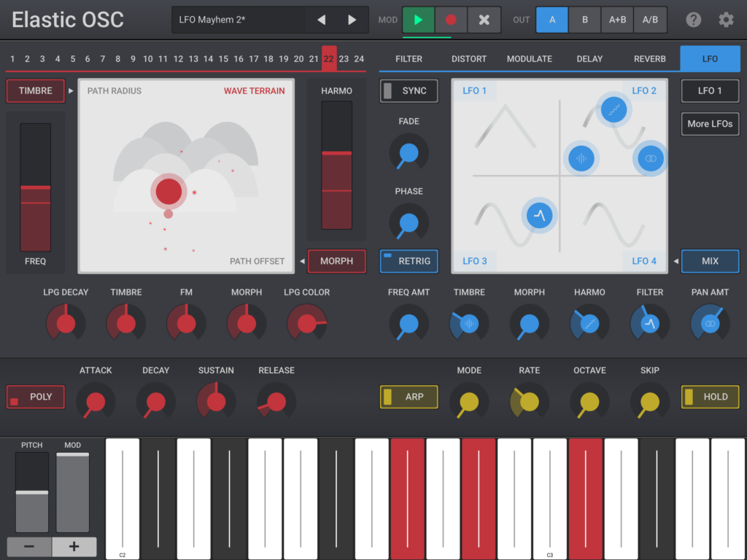Click the red FM knob

point(186,323)
